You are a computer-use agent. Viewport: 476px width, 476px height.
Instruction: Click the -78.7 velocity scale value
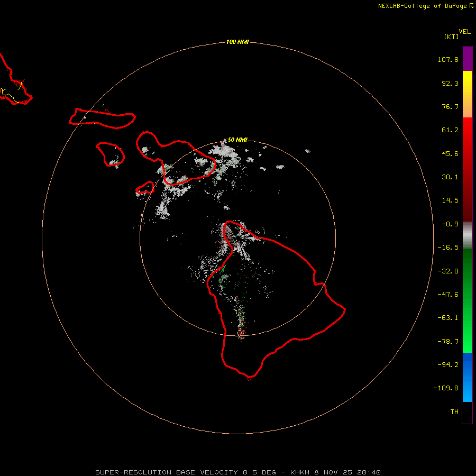click(448, 342)
